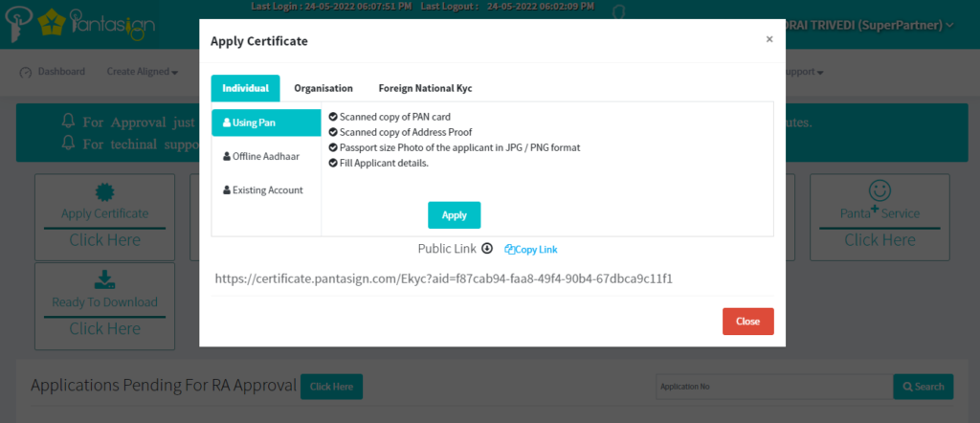This screenshot has width=980, height=423.
Task: Click the Ready To Download icon
Action: tap(104, 279)
